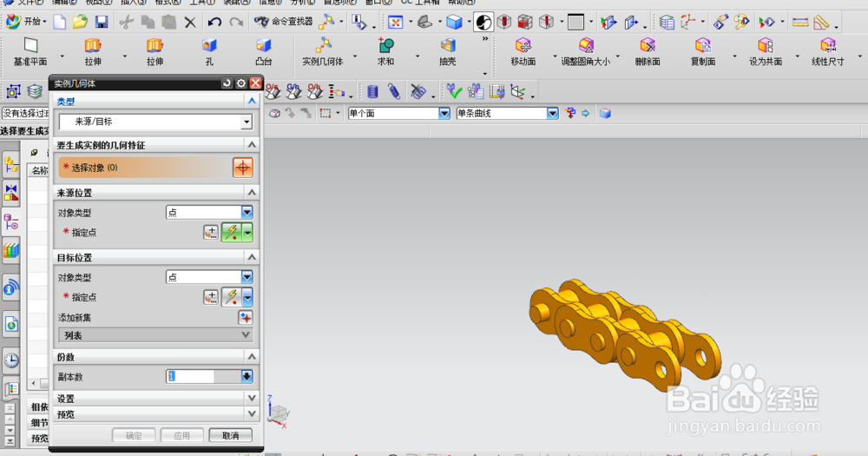Viewport: 868px width, 456px height.
Task: Open the 开始 start menu button
Action: click(x=25, y=22)
